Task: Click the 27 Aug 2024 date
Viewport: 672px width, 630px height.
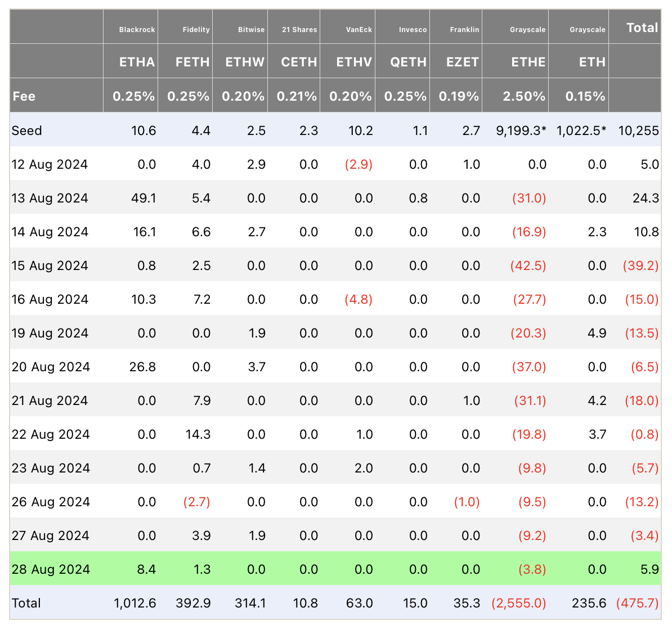Action: 51,535
